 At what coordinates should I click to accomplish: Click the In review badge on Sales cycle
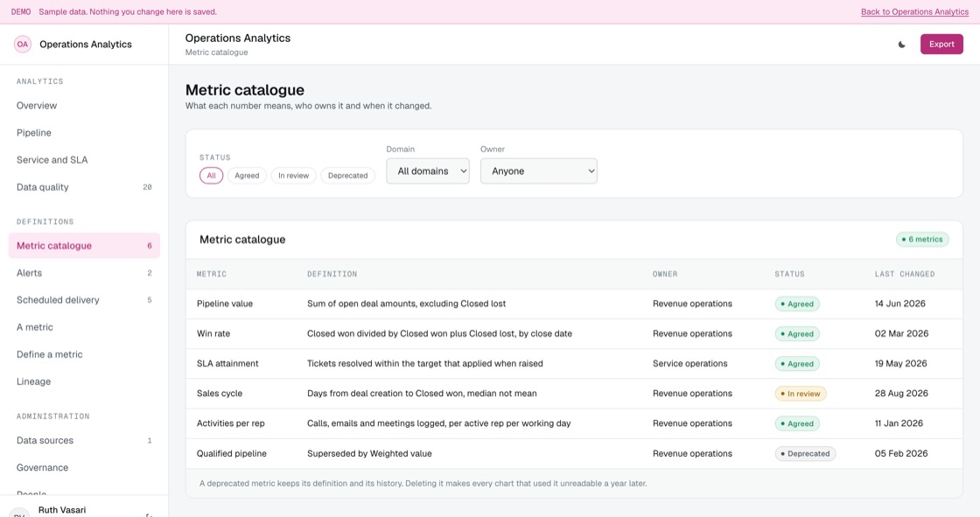tap(801, 394)
